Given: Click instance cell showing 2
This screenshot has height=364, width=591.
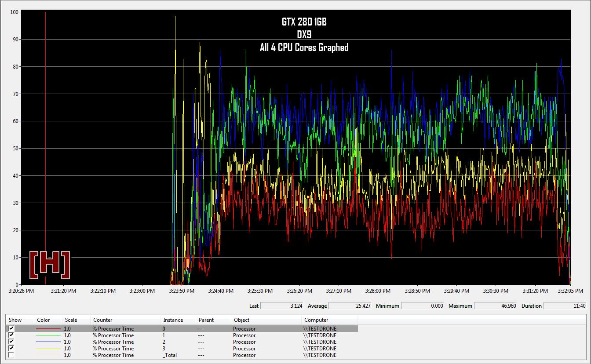Looking at the screenshot, I should [x=164, y=342].
